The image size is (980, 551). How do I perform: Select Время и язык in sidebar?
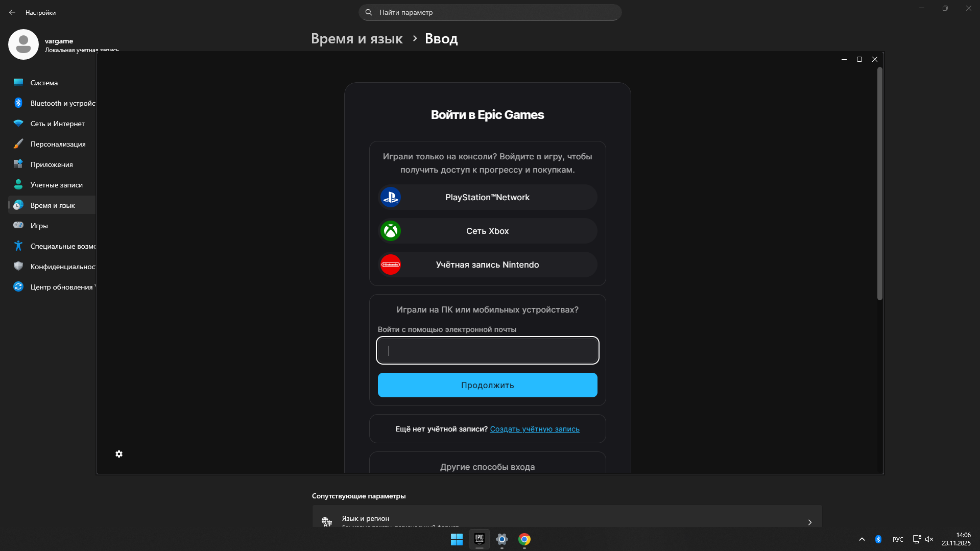pyautogui.click(x=52, y=205)
